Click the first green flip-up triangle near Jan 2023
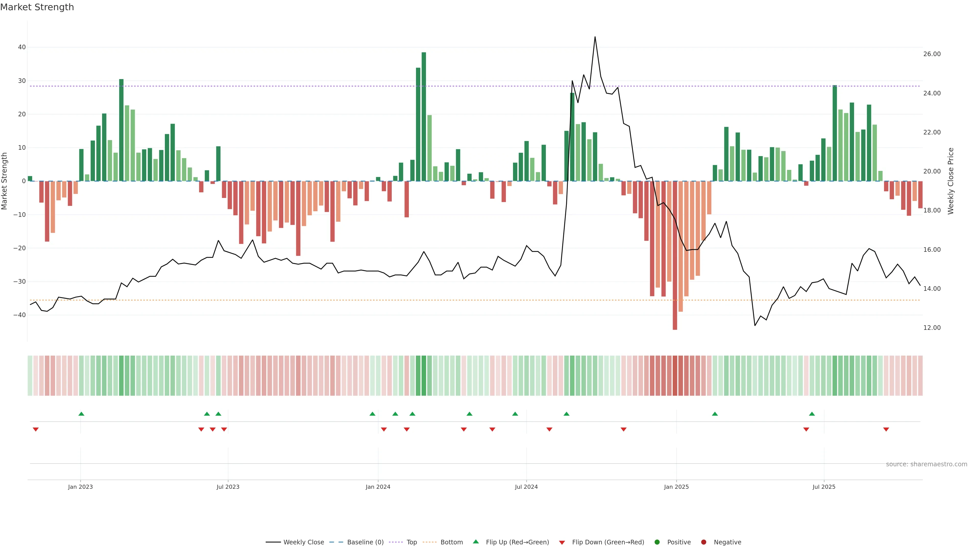The height and width of the screenshot is (551, 980). pos(81,414)
